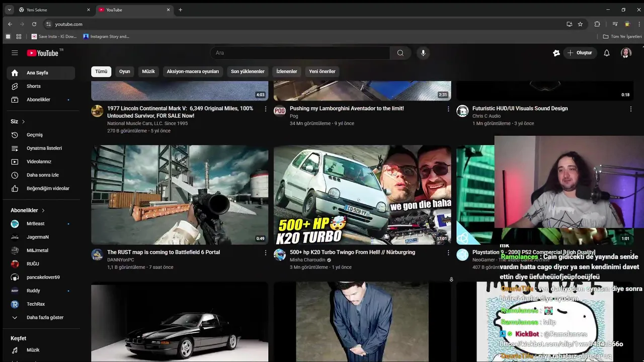Open Müzik under Keşfet
Viewport: 644px width, 362px height.
(41, 350)
